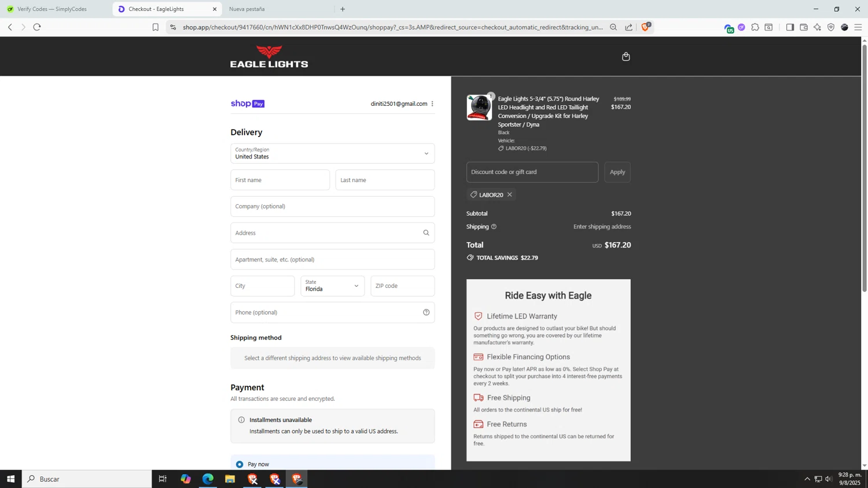Click the zoom-out magnifier in address bar

[613, 27]
